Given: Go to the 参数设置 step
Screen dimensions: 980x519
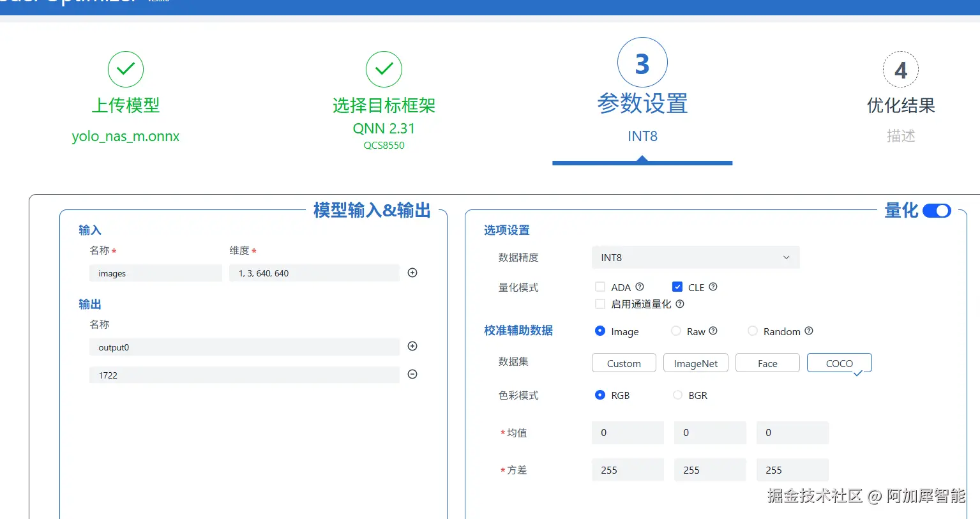Looking at the screenshot, I should pos(642,103).
